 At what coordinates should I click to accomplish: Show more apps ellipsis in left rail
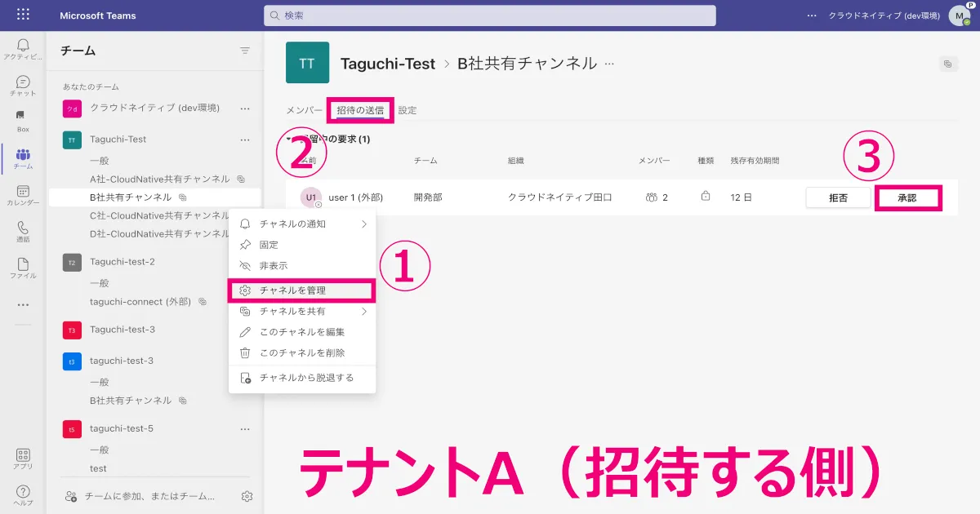(23, 305)
